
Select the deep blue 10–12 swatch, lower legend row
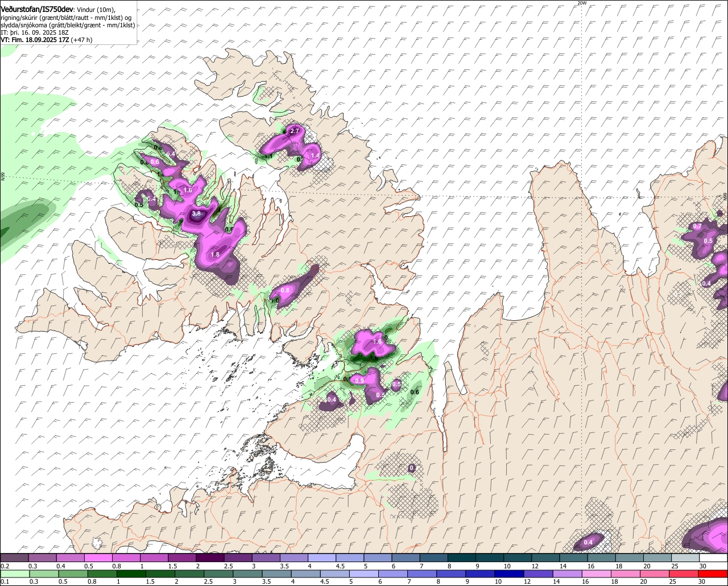[509, 574]
